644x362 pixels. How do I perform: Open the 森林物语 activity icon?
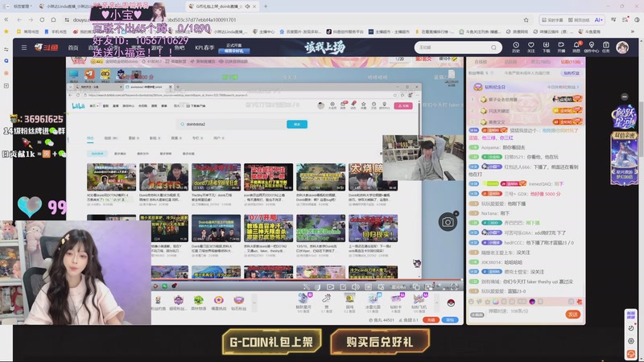198,303
